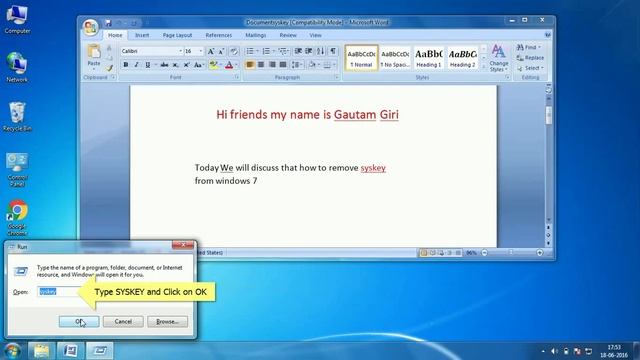Click OK in the Run dialog

click(79, 322)
